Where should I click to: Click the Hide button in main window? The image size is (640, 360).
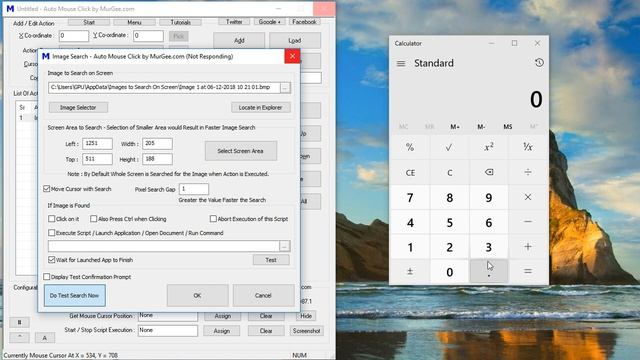pos(306,316)
